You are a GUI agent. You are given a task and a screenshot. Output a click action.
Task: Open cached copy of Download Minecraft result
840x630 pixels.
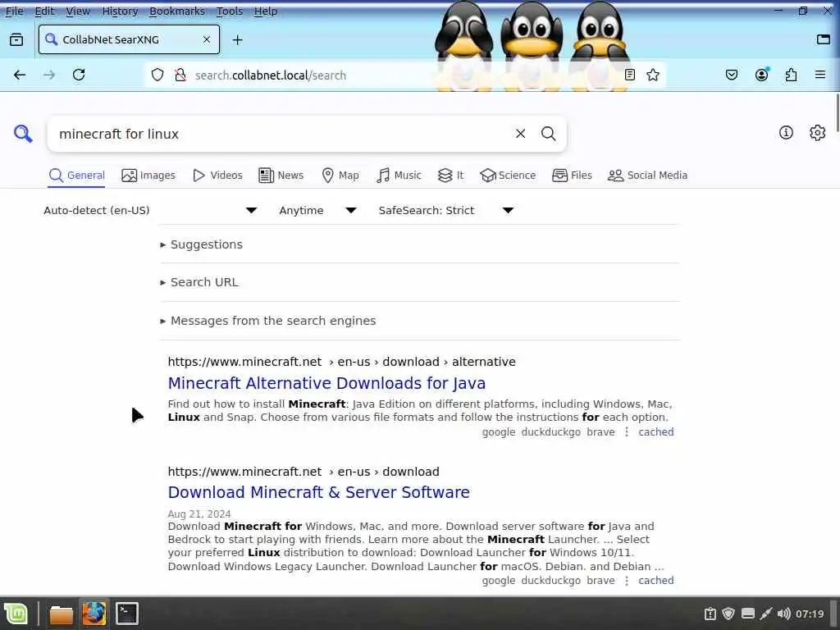[655, 580]
